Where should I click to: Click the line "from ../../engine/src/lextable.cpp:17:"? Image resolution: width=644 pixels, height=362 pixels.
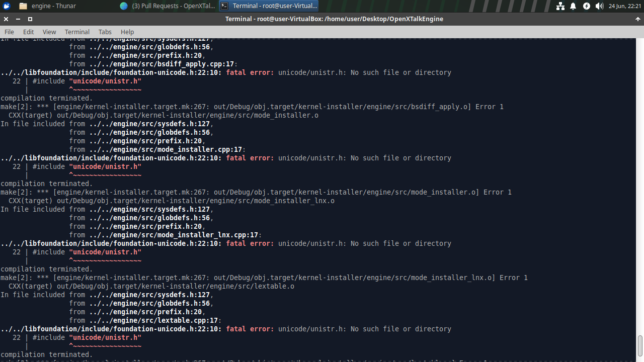tap(145, 320)
